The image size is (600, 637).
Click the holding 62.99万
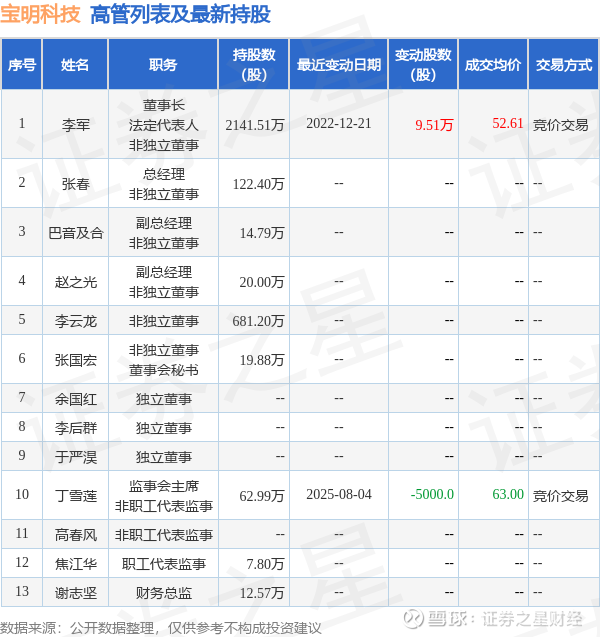click(x=262, y=496)
